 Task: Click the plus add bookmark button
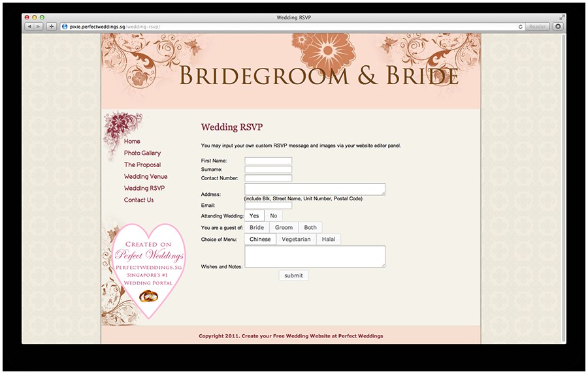pyautogui.click(x=51, y=27)
